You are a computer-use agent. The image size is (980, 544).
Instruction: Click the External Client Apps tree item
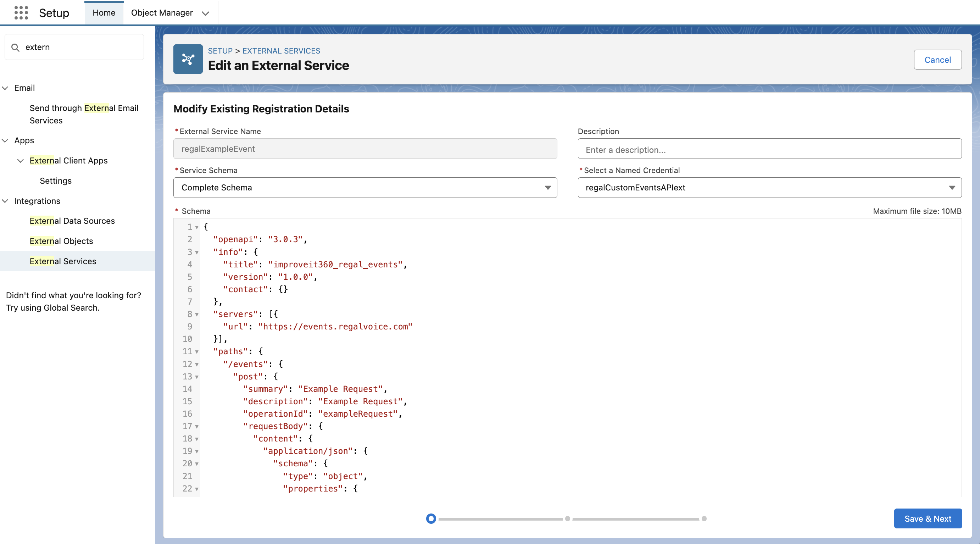[x=68, y=161]
